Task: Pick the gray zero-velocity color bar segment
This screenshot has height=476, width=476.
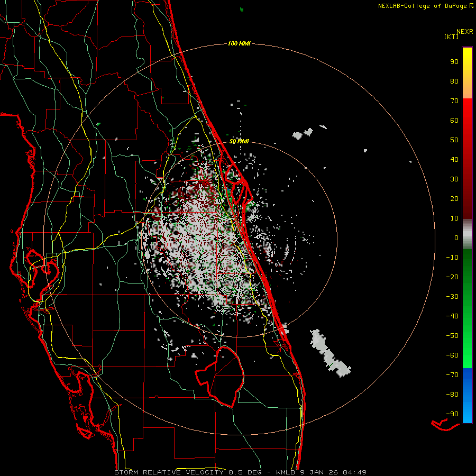Action: coord(467,234)
